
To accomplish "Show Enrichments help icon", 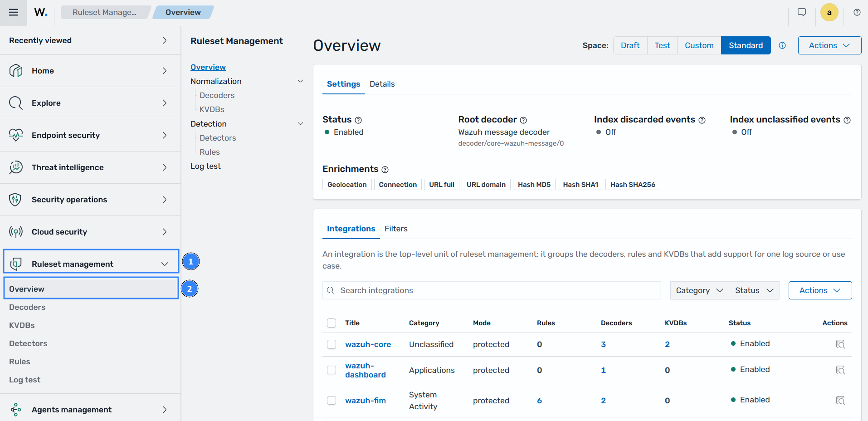I will click(385, 170).
